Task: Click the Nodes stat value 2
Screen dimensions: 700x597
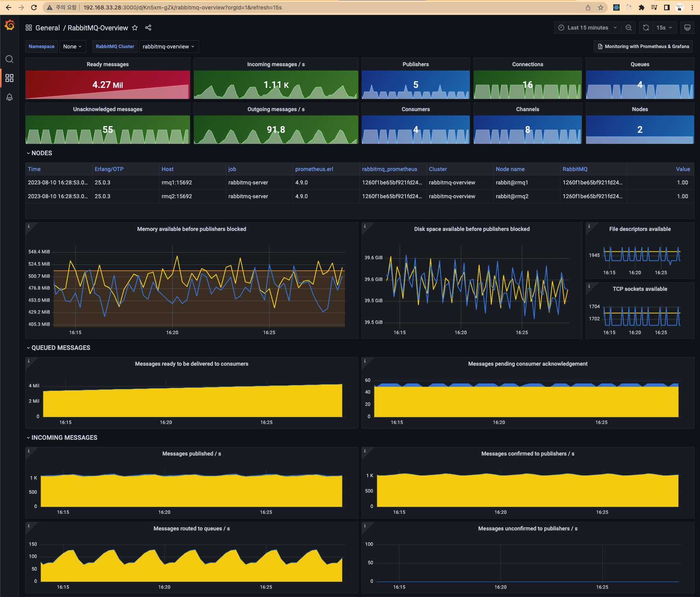Action: click(x=640, y=130)
